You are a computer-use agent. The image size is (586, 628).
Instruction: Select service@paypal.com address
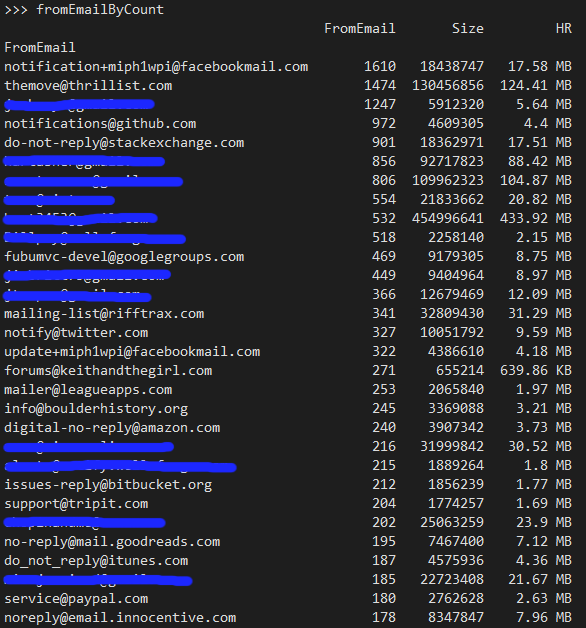coord(76,599)
